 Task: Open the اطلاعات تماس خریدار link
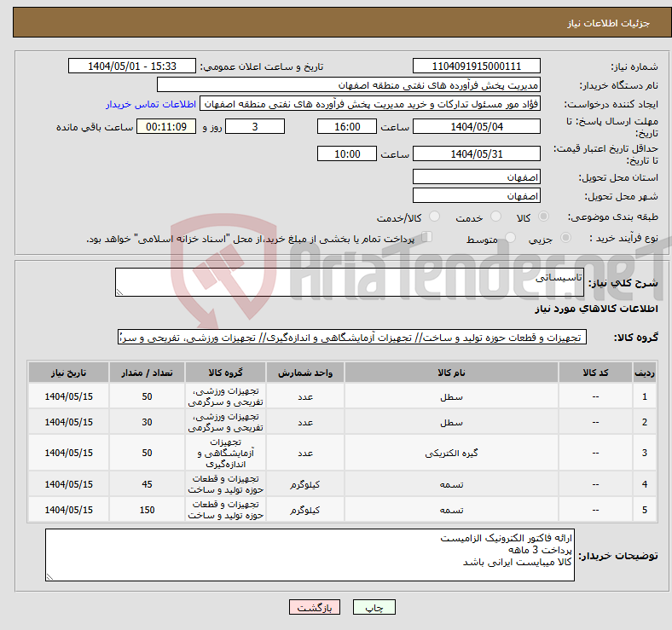click(151, 104)
